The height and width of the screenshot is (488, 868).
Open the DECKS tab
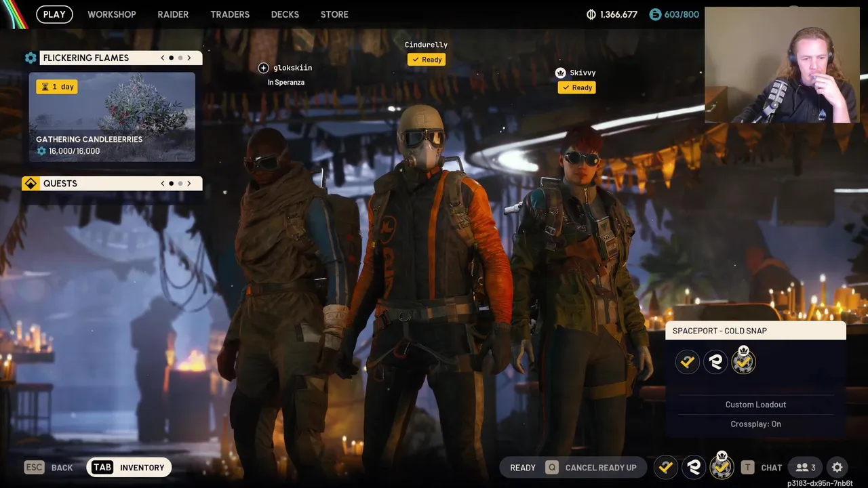[285, 14]
